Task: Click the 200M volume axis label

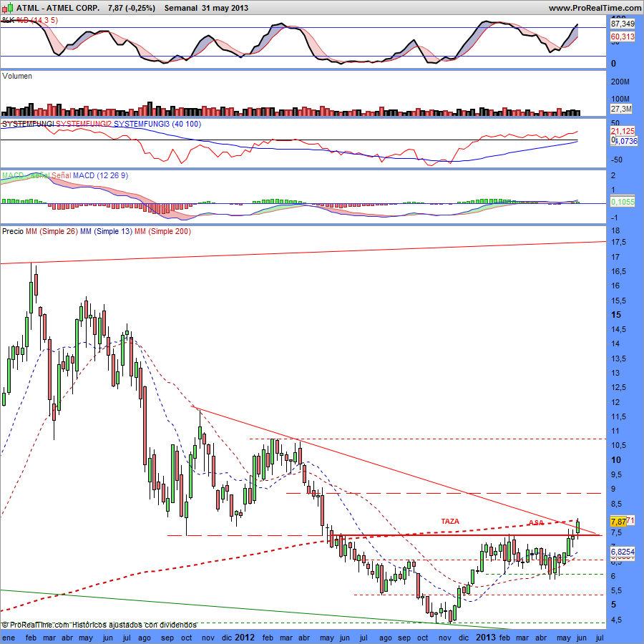Action: pyautogui.click(x=620, y=82)
